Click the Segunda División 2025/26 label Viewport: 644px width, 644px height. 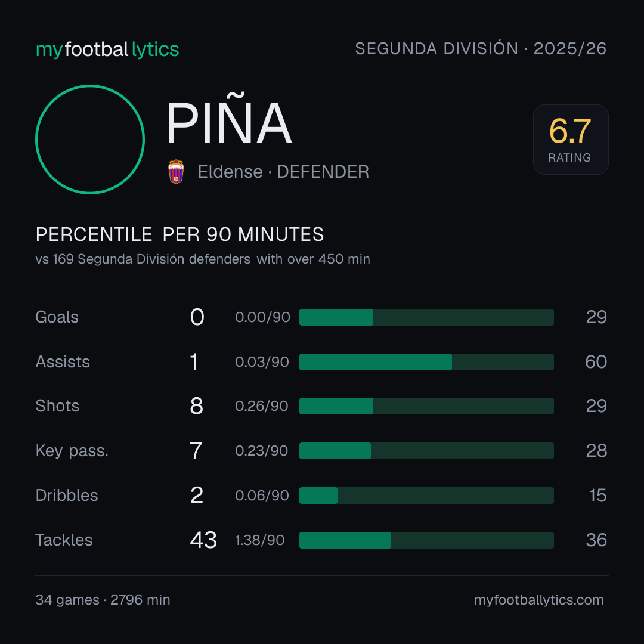coord(481,49)
